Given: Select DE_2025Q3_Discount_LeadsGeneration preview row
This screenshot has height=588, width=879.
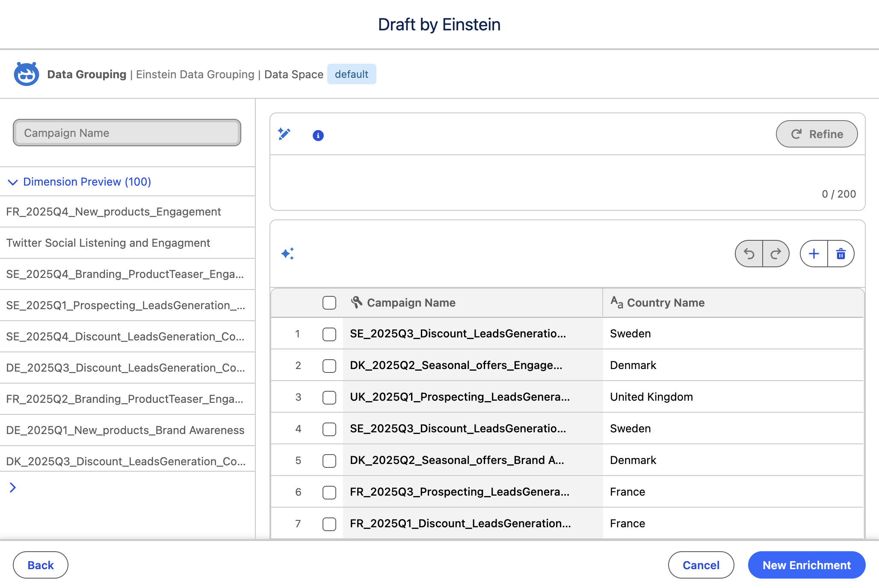Looking at the screenshot, I should [127, 368].
